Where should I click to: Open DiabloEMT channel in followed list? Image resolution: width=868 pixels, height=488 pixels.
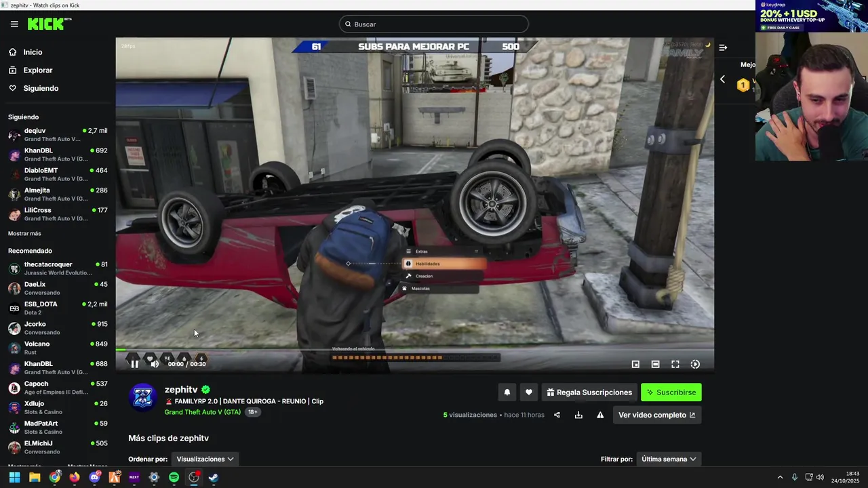click(58, 174)
